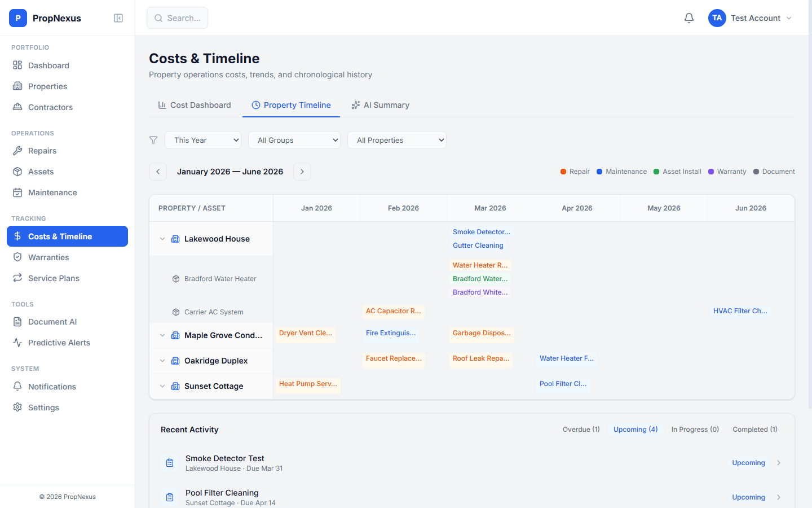Switch to the Cost Dashboard tab
Viewport: 812px width, 508px height.
(195, 105)
